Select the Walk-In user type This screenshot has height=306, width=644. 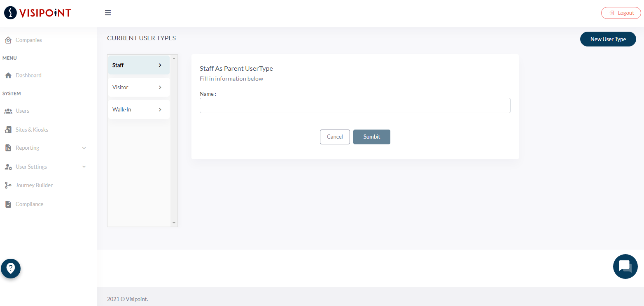(139, 109)
